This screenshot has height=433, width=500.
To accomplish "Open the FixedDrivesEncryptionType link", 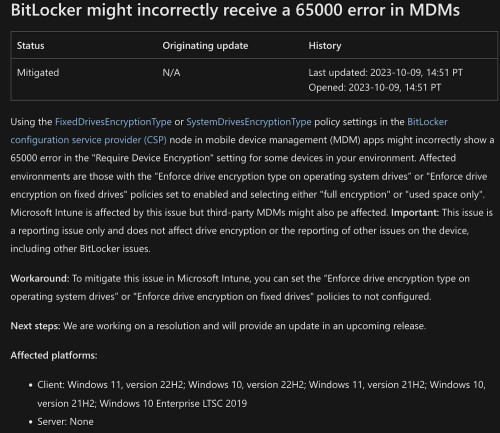I will coord(113,122).
